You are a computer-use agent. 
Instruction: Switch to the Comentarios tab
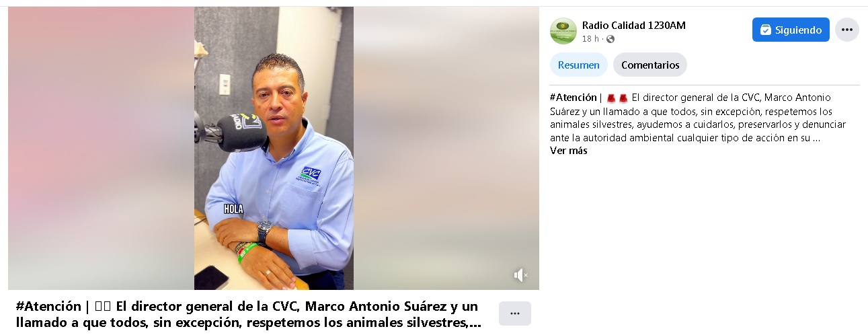(x=650, y=65)
